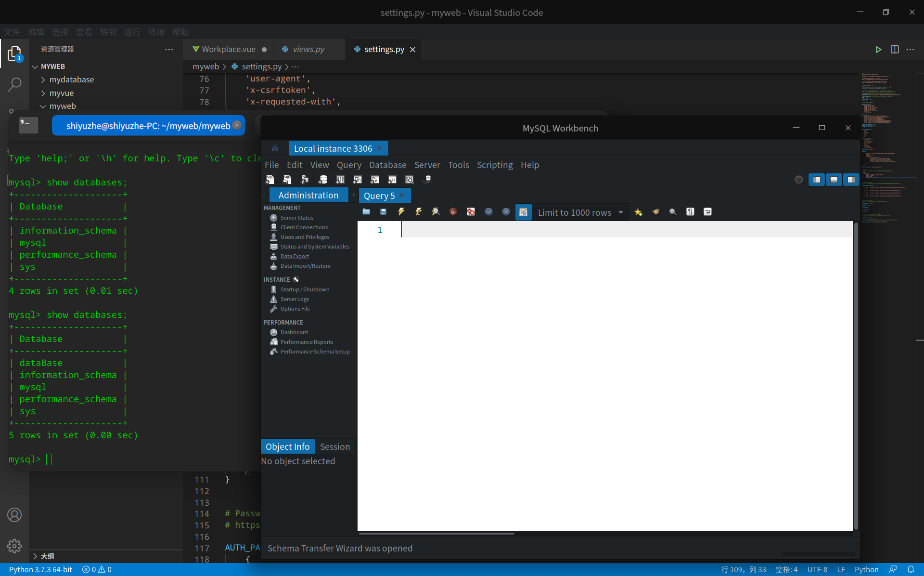Screen dimensions: 924x576
Task: Toggle invisible characters pilcrow button
Action: [x=690, y=212]
